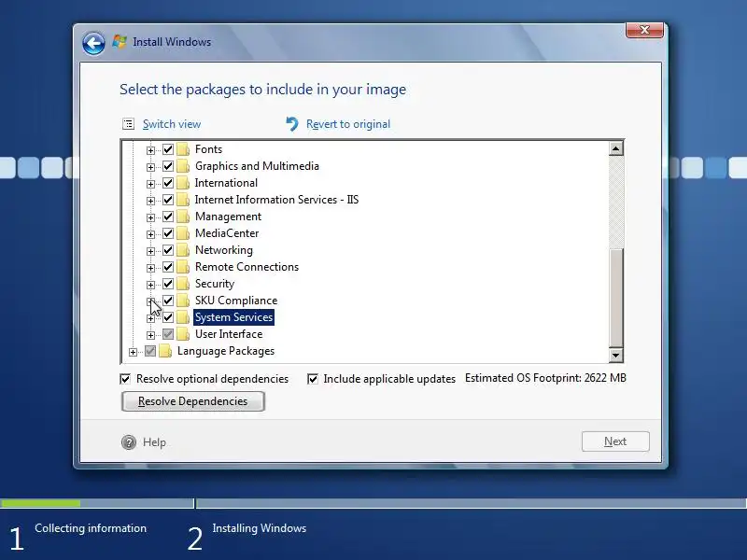The width and height of the screenshot is (747, 560).
Task: Click the MediaCenter folder icon
Action: pos(183,233)
